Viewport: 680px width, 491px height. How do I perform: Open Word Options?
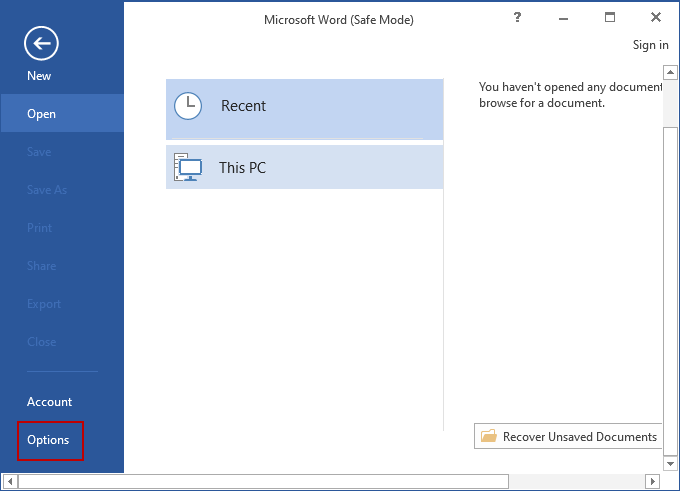(x=48, y=440)
